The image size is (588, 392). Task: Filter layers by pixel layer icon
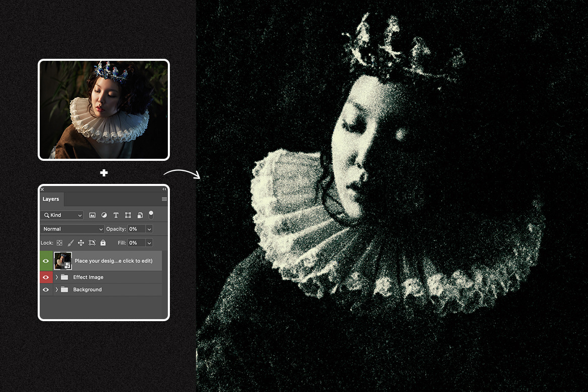point(92,215)
